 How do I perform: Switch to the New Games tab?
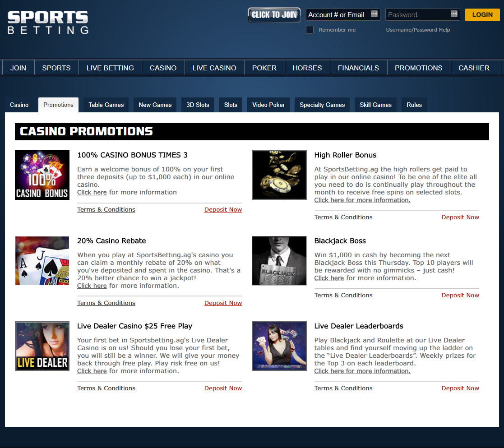pos(155,105)
